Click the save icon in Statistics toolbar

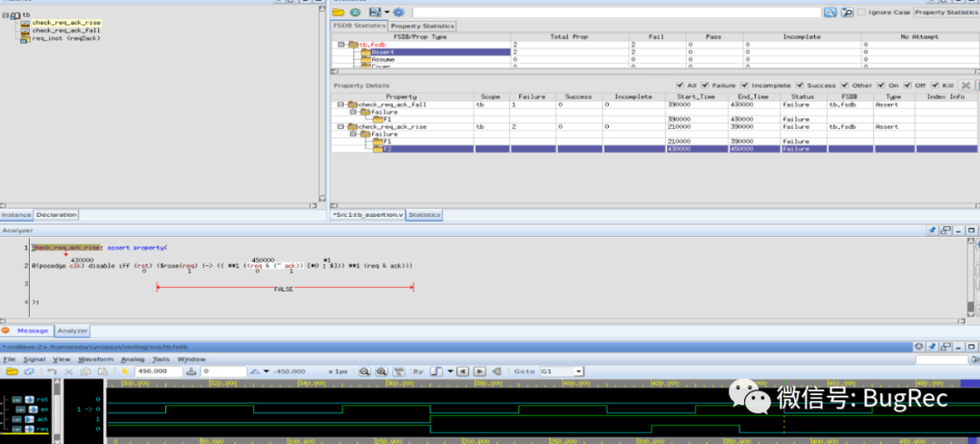(x=374, y=13)
